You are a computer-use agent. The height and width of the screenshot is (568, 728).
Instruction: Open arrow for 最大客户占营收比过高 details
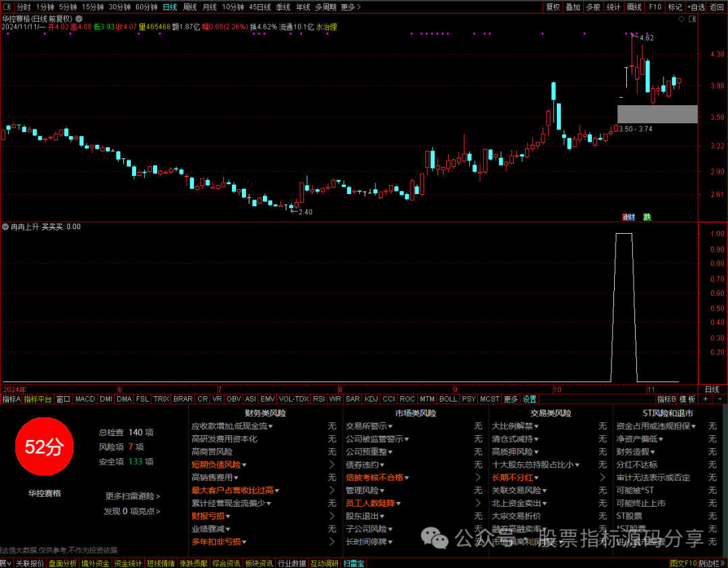(x=332, y=490)
